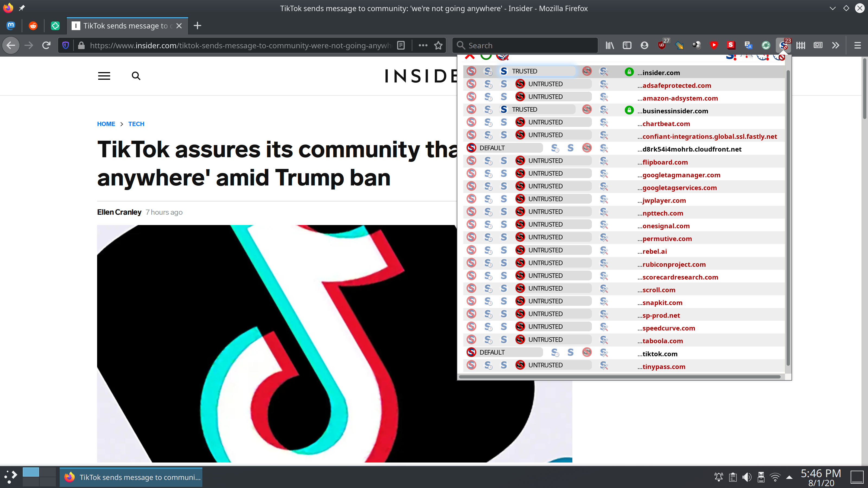The image size is (868, 488).
Task: Toggle reader view in the address bar
Action: click(x=401, y=45)
